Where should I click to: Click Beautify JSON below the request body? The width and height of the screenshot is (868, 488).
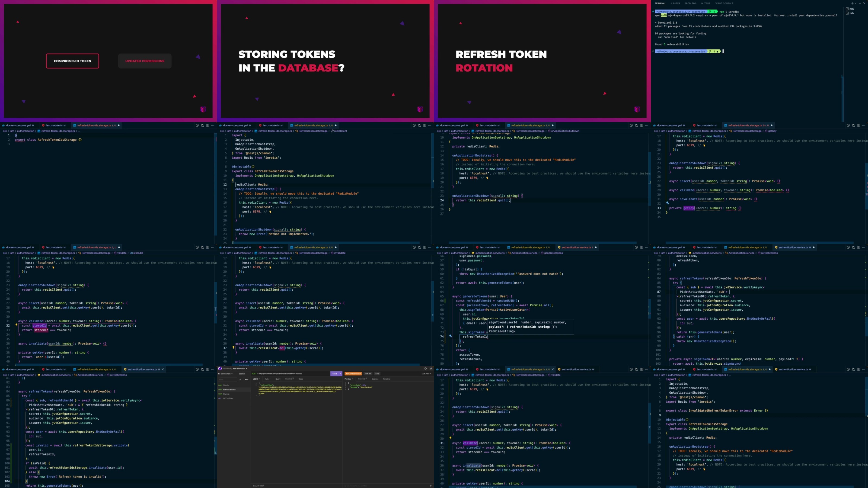click(x=259, y=486)
